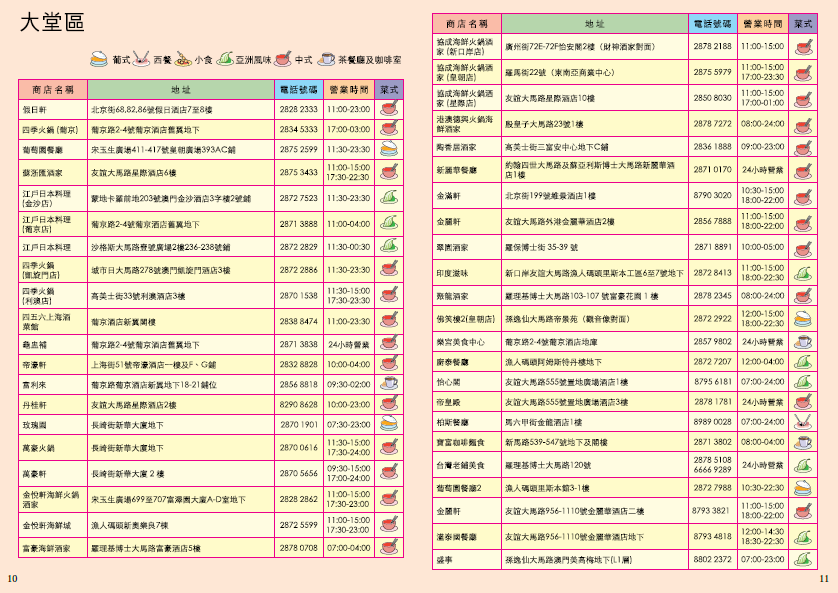
Task: Select the phone number 2828 2862
Action: [298, 498]
